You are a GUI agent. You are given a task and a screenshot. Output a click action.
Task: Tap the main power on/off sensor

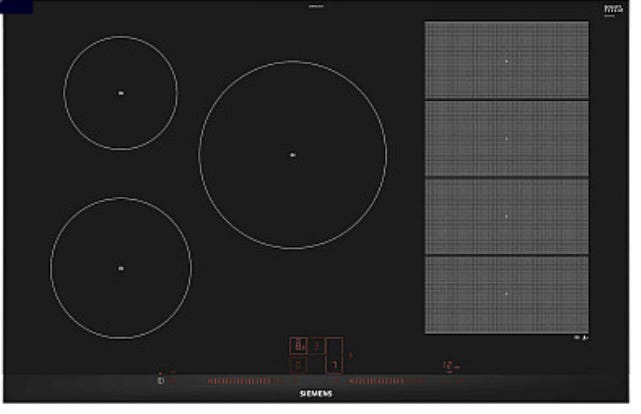pos(161,380)
